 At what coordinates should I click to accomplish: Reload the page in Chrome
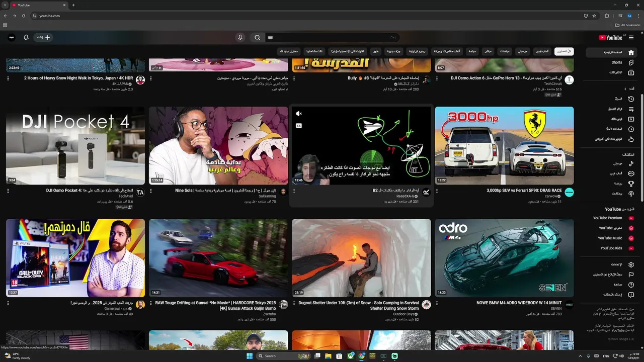click(x=23, y=16)
